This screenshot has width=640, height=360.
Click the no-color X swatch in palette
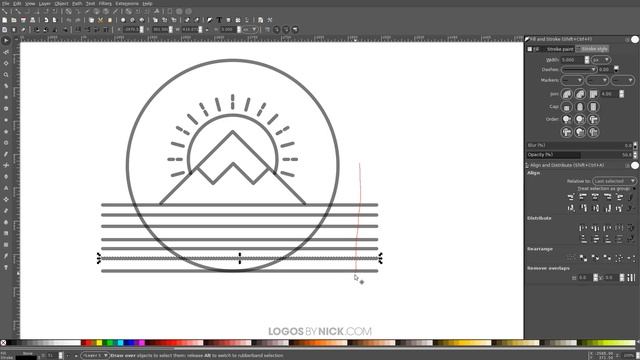(3, 343)
